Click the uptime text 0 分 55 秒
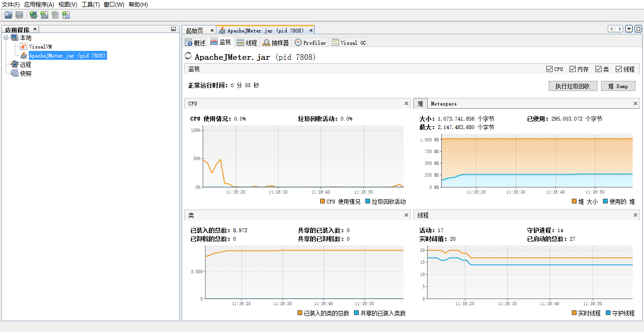This screenshot has height=332, width=644. click(245, 86)
